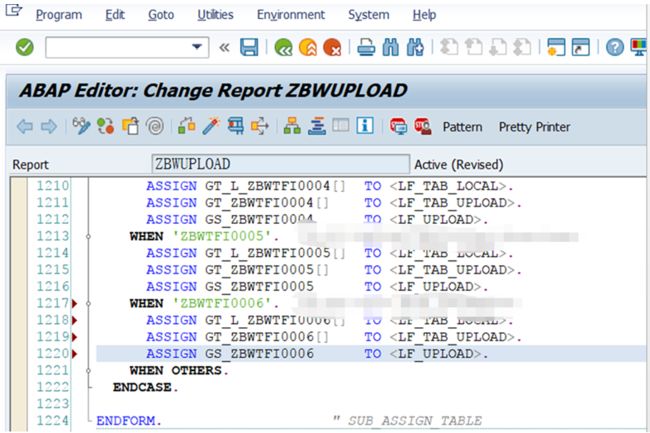Run syntax Check icon

click(x=187, y=126)
